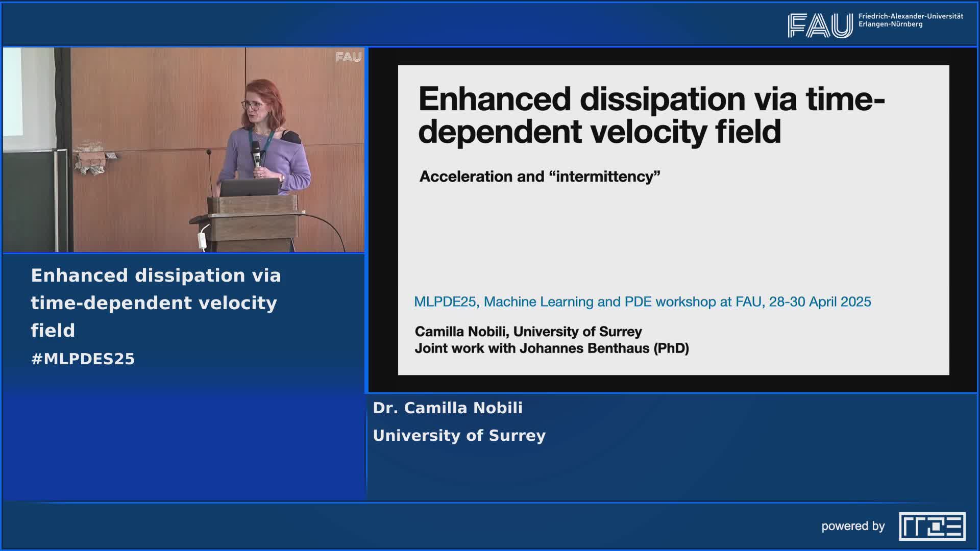The height and width of the screenshot is (551, 980).
Task: Click the speaker camera video thumbnail
Action: click(x=184, y=150)
